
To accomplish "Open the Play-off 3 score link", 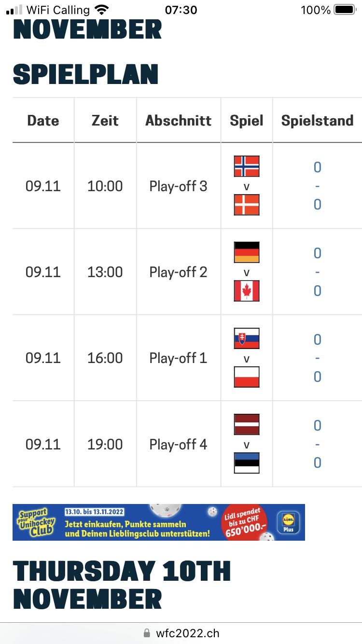I will [x=317, y=186].
